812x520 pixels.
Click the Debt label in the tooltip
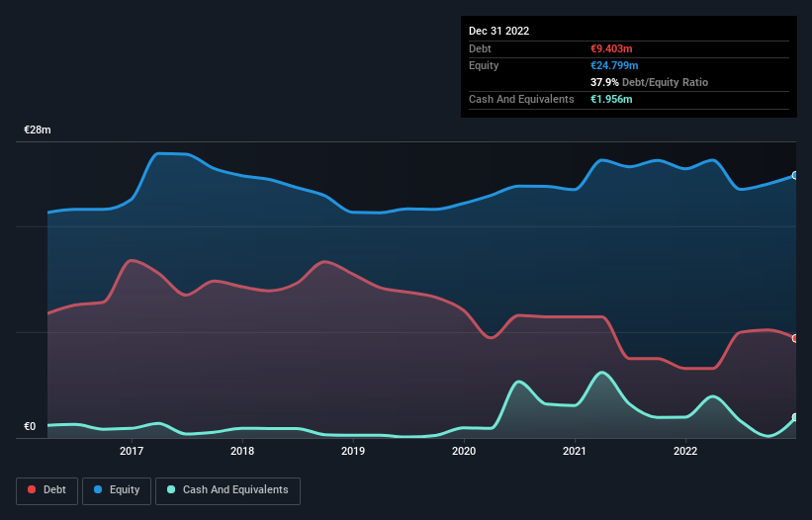point(480,48)
